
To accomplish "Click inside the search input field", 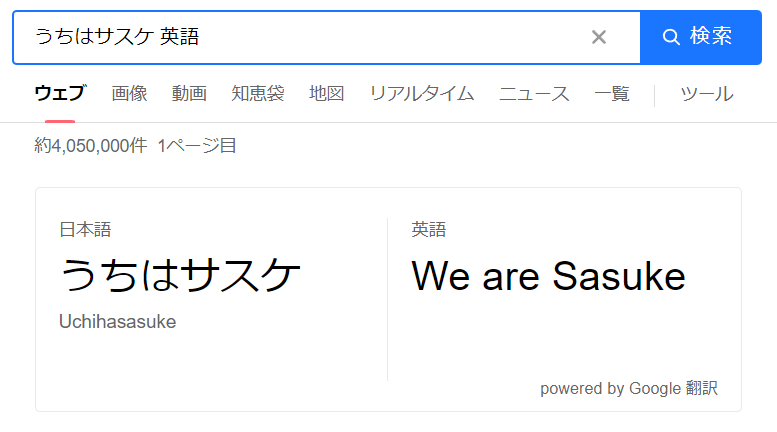I will point(300,37).
